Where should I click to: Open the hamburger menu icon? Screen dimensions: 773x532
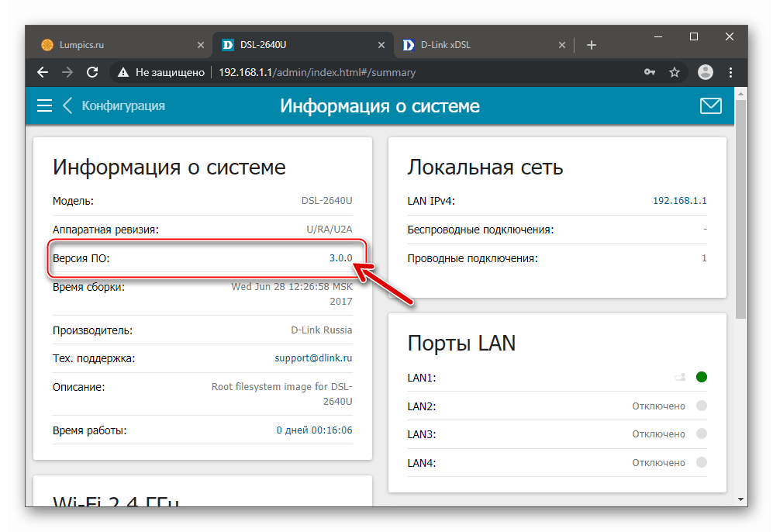tap(44, 105)
